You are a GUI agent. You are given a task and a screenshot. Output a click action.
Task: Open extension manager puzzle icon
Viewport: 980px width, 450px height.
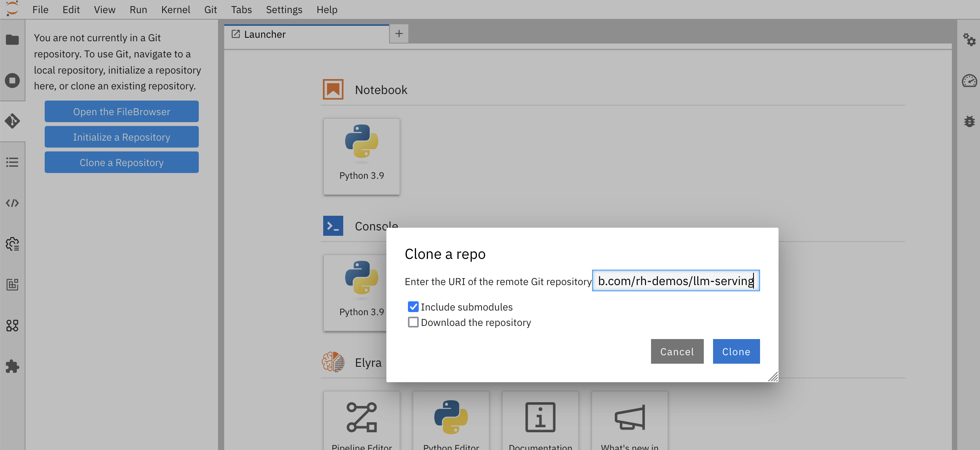coord(12,366)
